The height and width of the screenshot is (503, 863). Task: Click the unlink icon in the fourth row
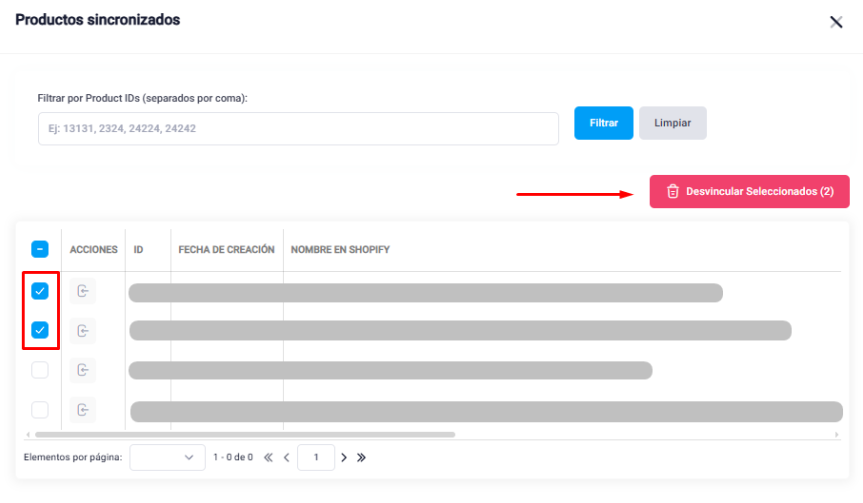coord(83,409)
